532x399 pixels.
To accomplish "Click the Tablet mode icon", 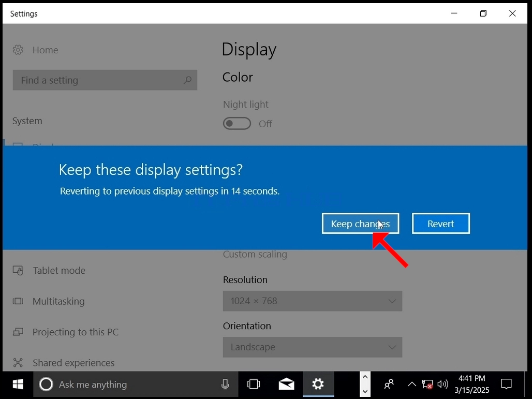I will tap(18, 271).
